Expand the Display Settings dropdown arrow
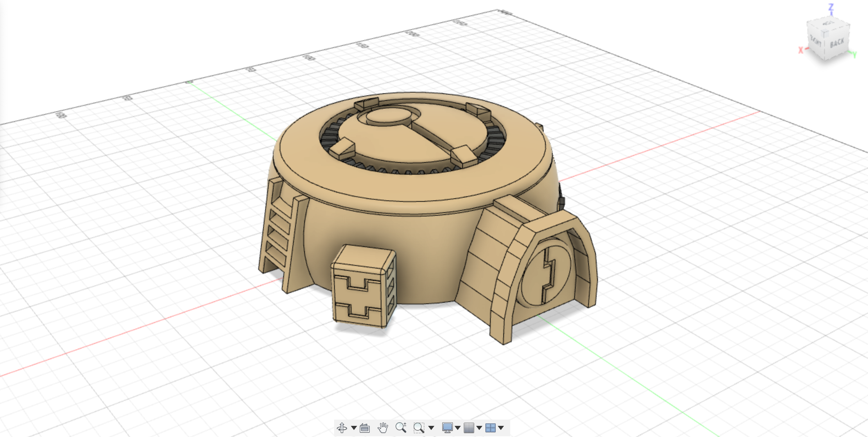Viewport: 868px width, 437px height. pyautogui.click(x=458, y=428)
